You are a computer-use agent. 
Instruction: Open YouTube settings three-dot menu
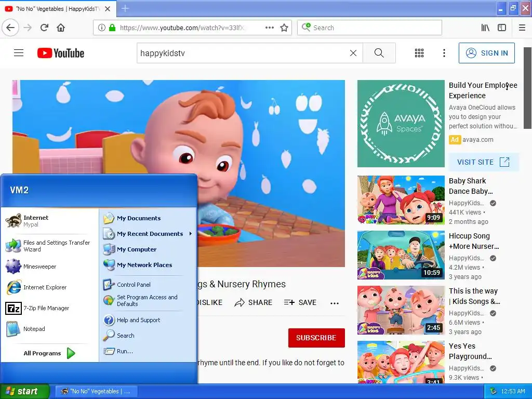(x=444, y=53)
